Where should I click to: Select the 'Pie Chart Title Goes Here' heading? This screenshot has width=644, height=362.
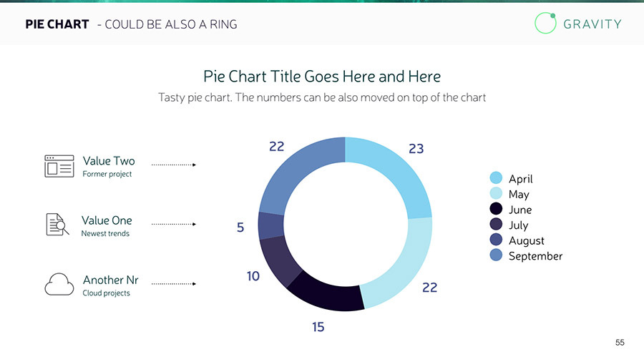coord(322,76)
